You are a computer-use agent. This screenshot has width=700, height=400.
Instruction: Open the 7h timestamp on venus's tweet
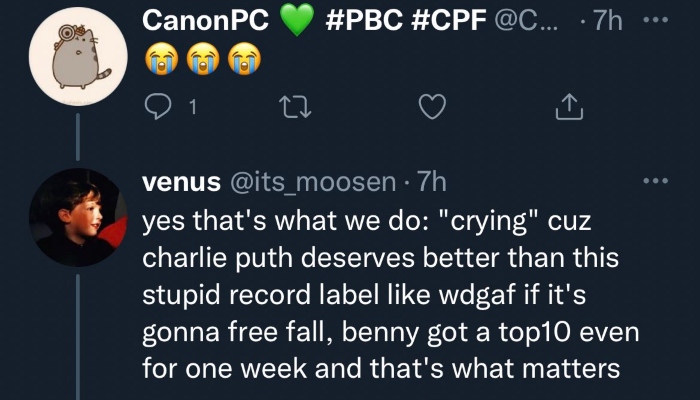click(431, 183)
